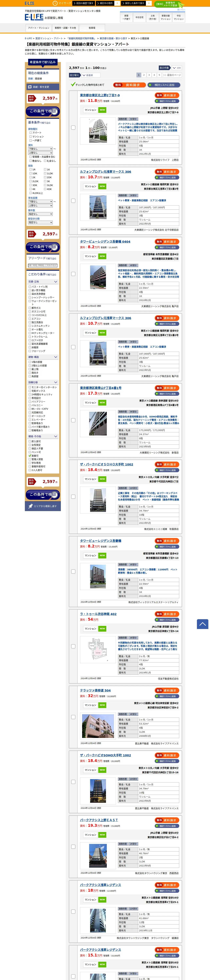
Task: Click 賃貸マンション・アパート breadcrumb link
Action: pos(49,38)
